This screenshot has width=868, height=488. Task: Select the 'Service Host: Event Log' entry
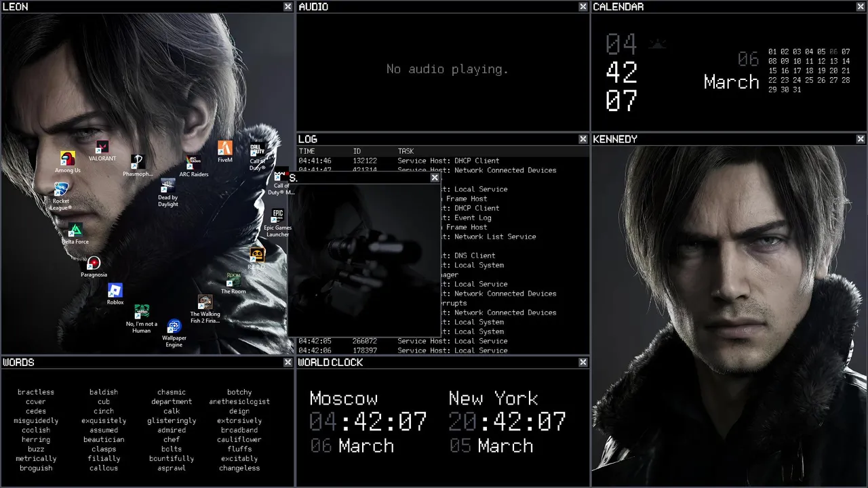click(467, 218)
